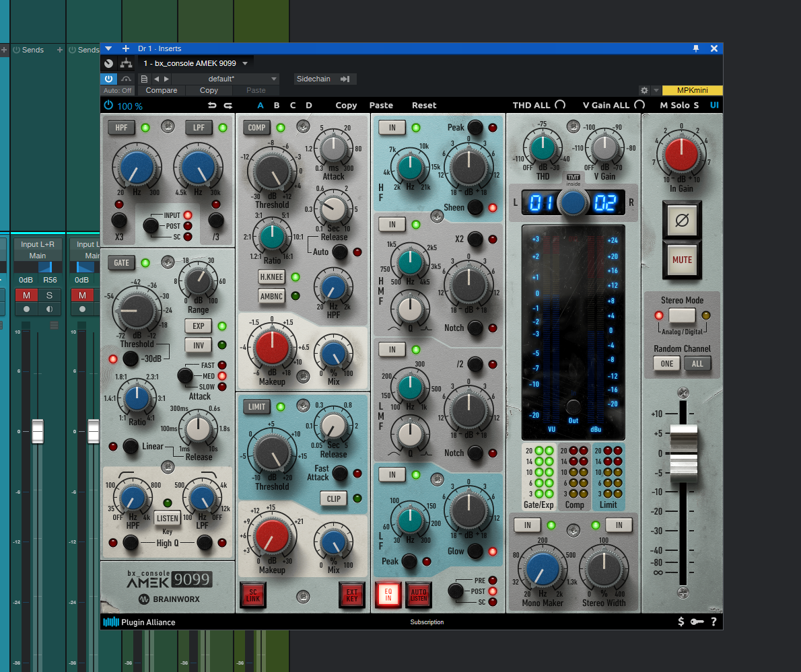Click Copy next to the A/B/C/D slots
The image size is (801, 672).
click(346, 105)
